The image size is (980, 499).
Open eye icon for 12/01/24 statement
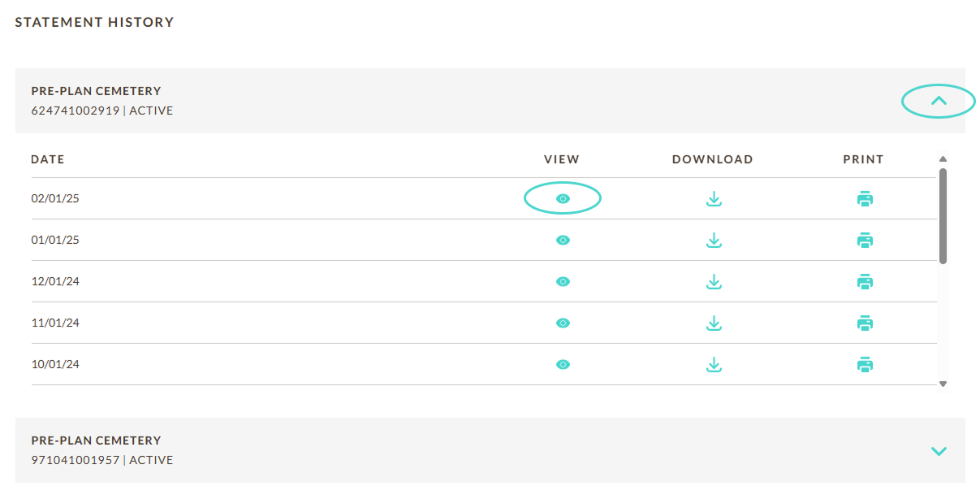pos(563,281)
